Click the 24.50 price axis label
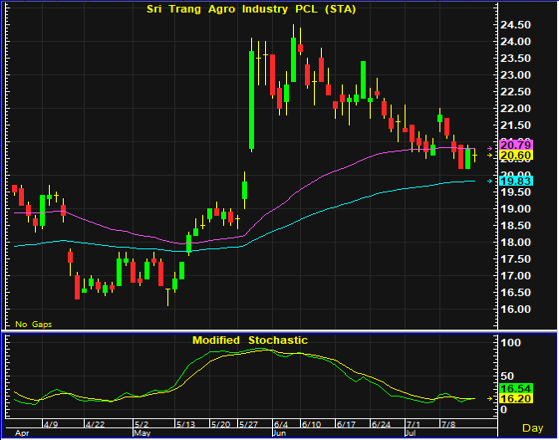Screen dimensions: 559x440 [x=516, y=25]
